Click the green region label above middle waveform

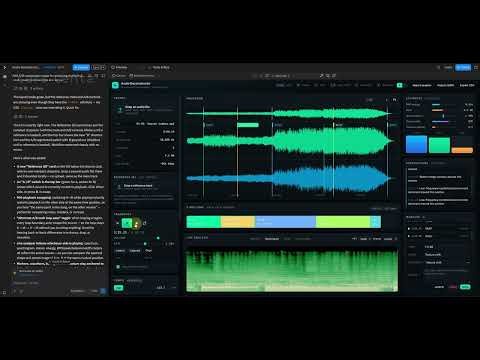248,125
